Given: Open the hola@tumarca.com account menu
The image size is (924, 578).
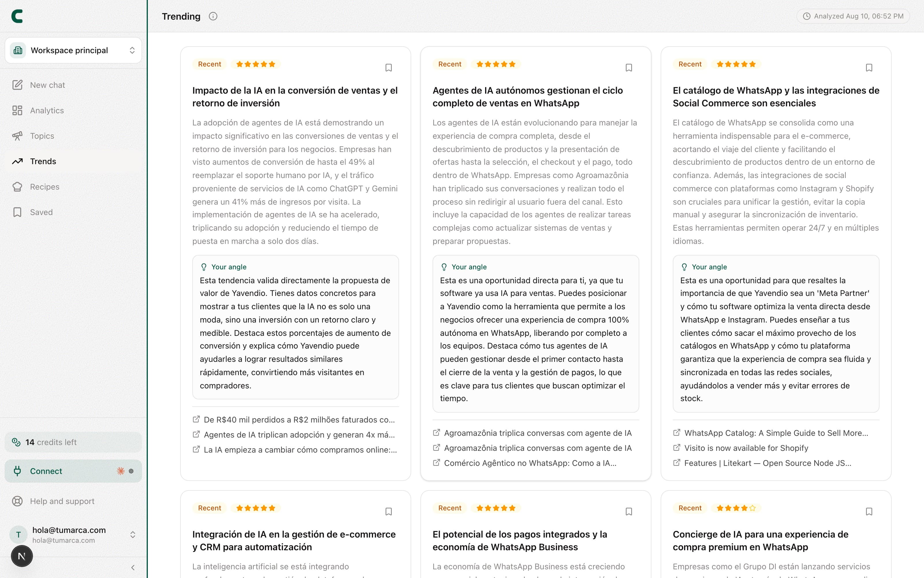Looking at the screenshot, I should point(73,535).
